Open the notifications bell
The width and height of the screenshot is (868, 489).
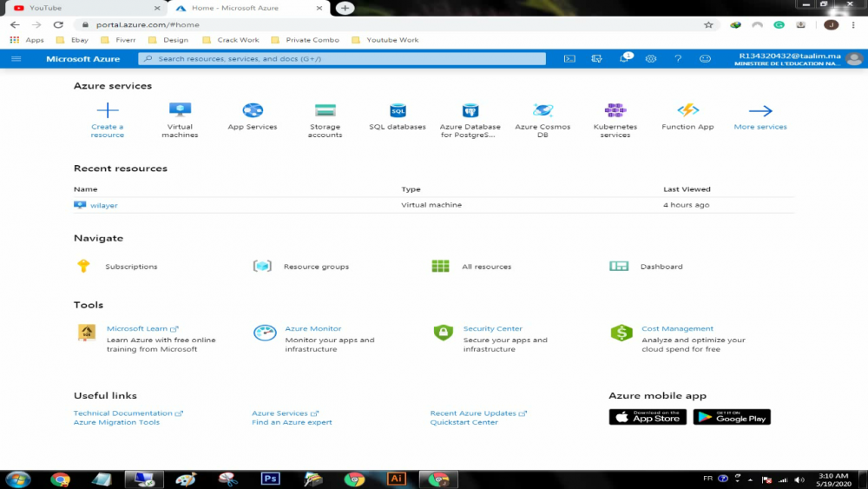click(x=624, y=59)
